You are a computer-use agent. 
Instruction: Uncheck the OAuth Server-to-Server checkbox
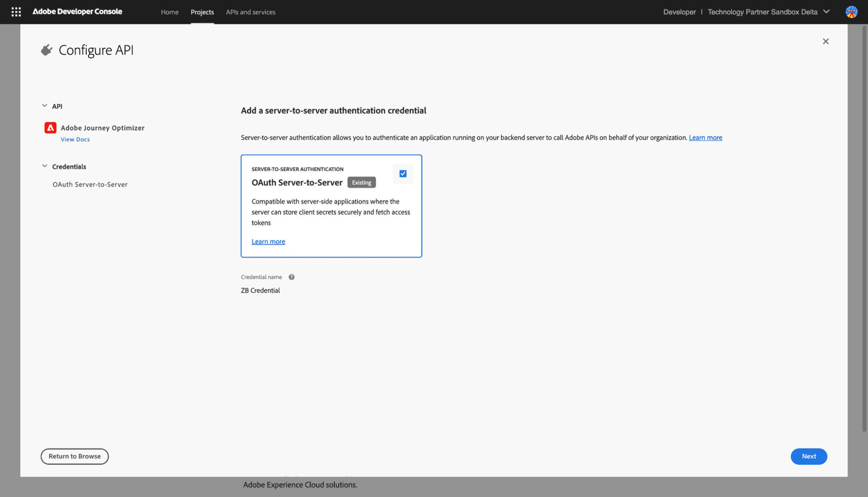pos(403,173)
